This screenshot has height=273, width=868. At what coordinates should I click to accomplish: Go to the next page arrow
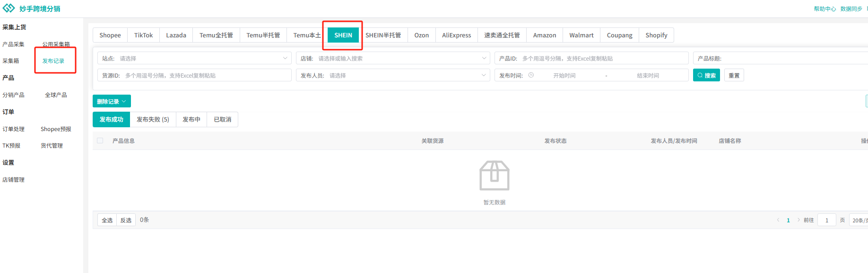coord(799,220)
